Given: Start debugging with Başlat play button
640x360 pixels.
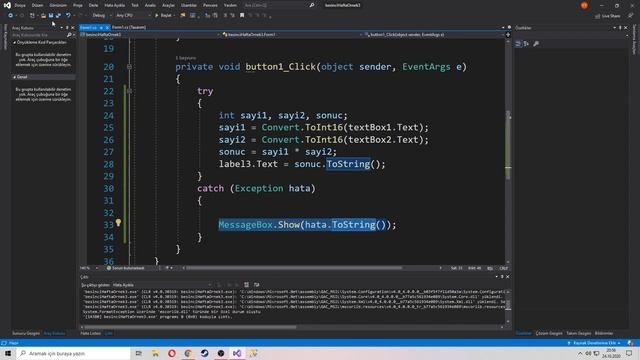Looking at the screenshot, I should 164,16.
